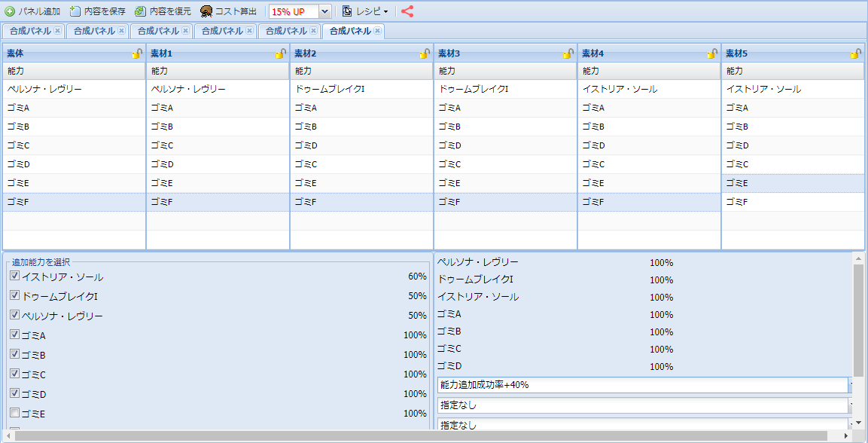Uncheck the ゴミA checkbox

(15, 335)
